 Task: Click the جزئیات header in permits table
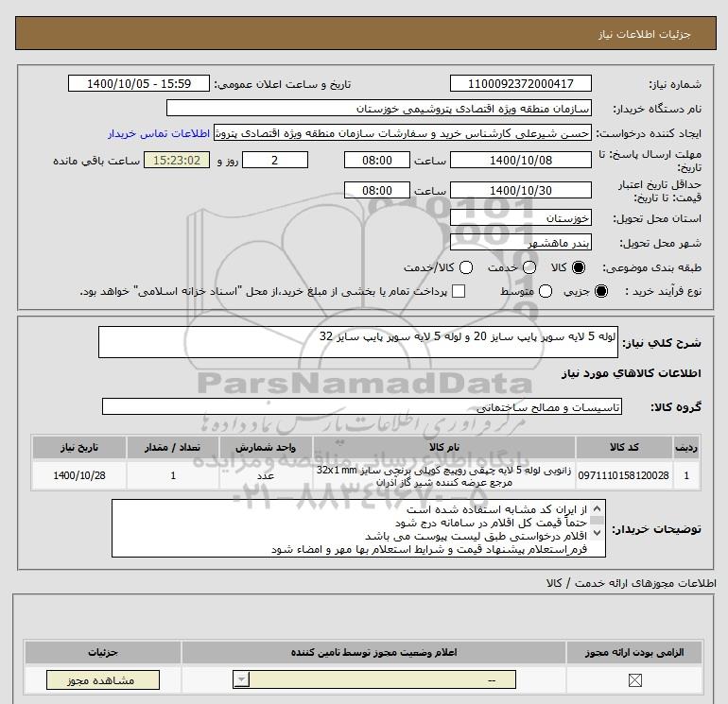pyautogui.click(x=103, y=652)
